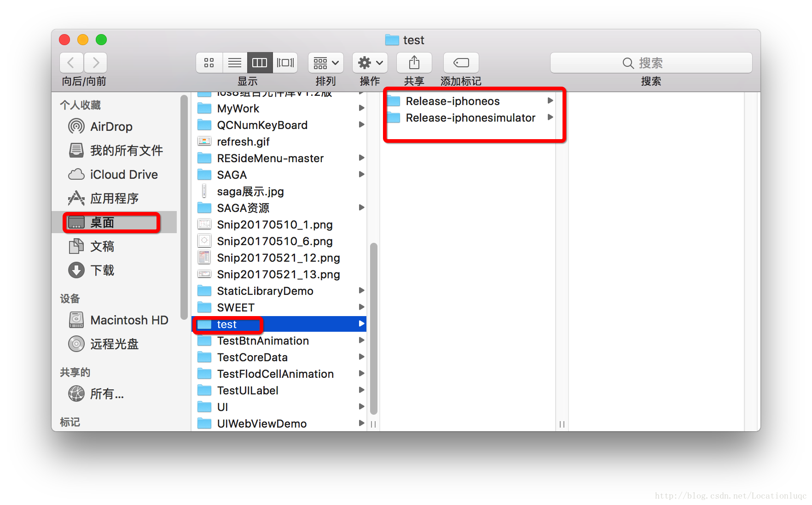812x505 pixels.
Task: Switch to column view mode
Action: coord(260,63)
